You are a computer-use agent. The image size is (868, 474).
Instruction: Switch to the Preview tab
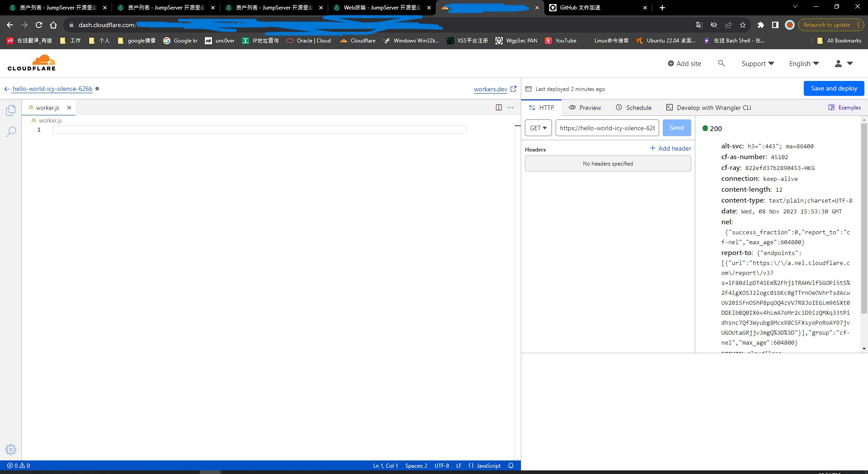coord(585,108)
